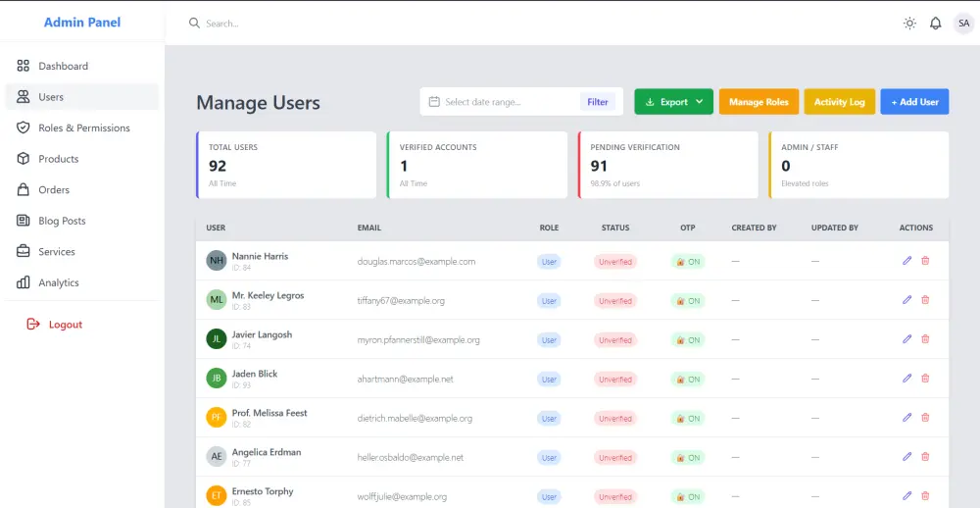This screenshot has height=508, width=980.
Task: Edit Nannie Harris with pencil icon
Action: (x=906, y=260)
